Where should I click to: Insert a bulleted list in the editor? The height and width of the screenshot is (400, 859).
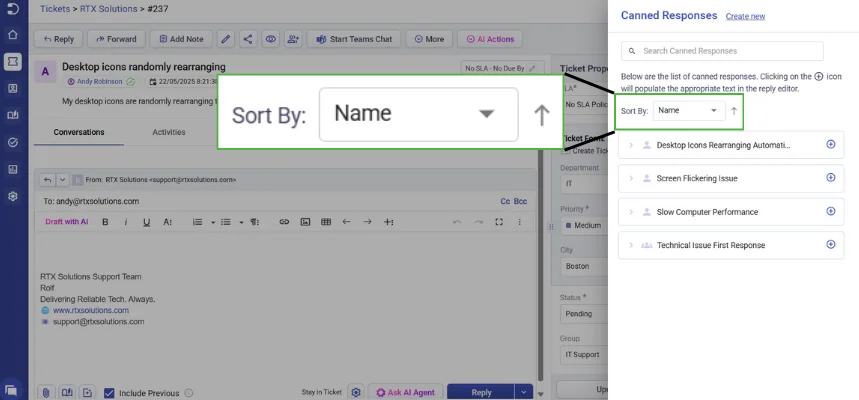(225, 222)
